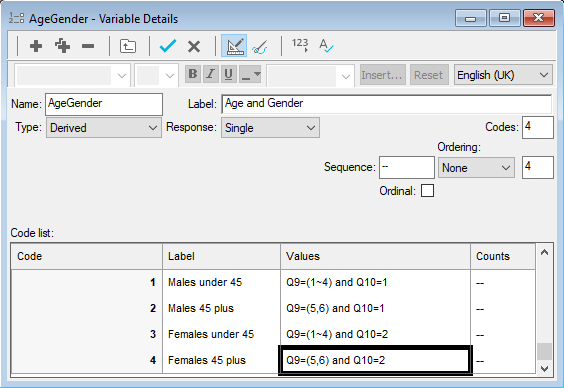The height and width of the screenshot is (388, 564).
Task: Click the minus icon to delete code
Action: coord(88,46)
